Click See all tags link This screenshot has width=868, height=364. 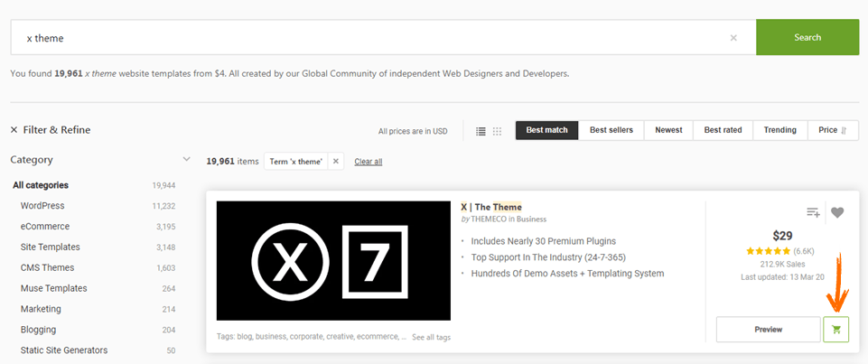431,337
